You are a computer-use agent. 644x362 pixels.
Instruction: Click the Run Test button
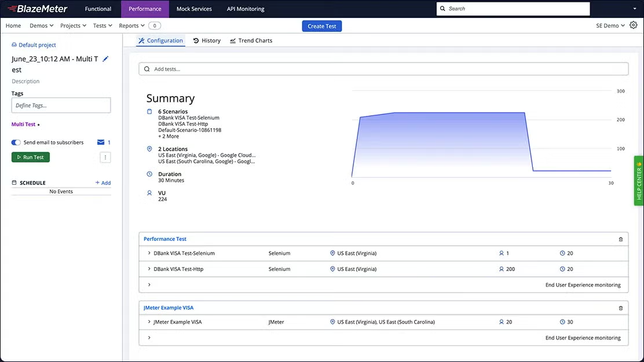pos(30,156)
